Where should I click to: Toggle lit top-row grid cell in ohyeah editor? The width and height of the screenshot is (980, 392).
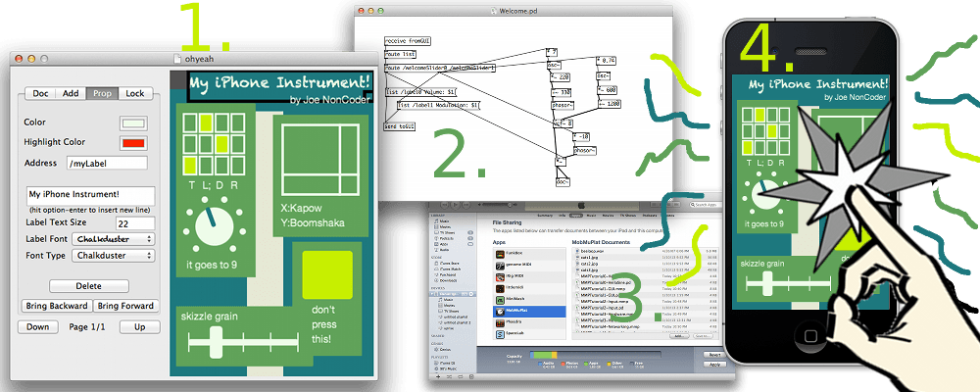tap(207, 122)
